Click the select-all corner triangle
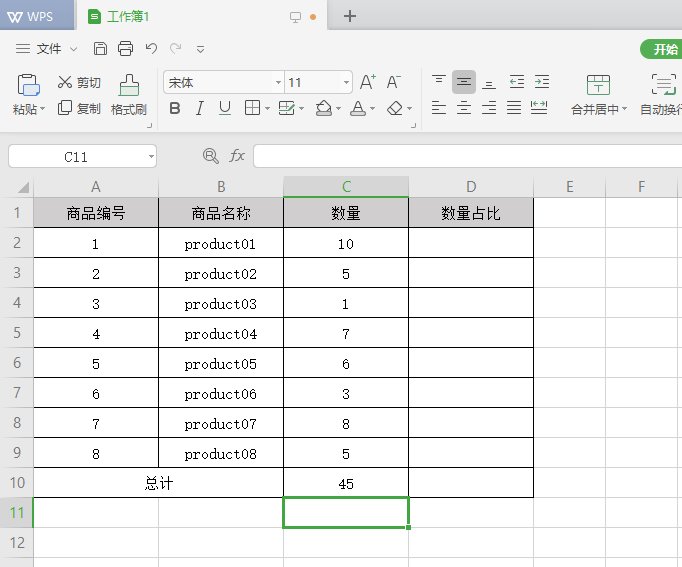The width and height of the screenshot is (682, 567). (23, 187)
